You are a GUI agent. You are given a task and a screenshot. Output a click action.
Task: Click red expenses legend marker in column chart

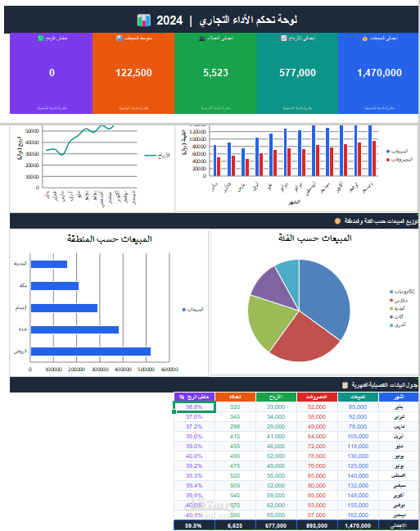pos(388,160)
